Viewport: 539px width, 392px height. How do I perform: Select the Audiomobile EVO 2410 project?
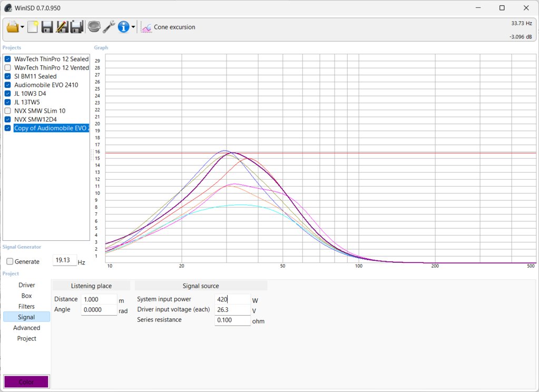(x=46, y=85)
